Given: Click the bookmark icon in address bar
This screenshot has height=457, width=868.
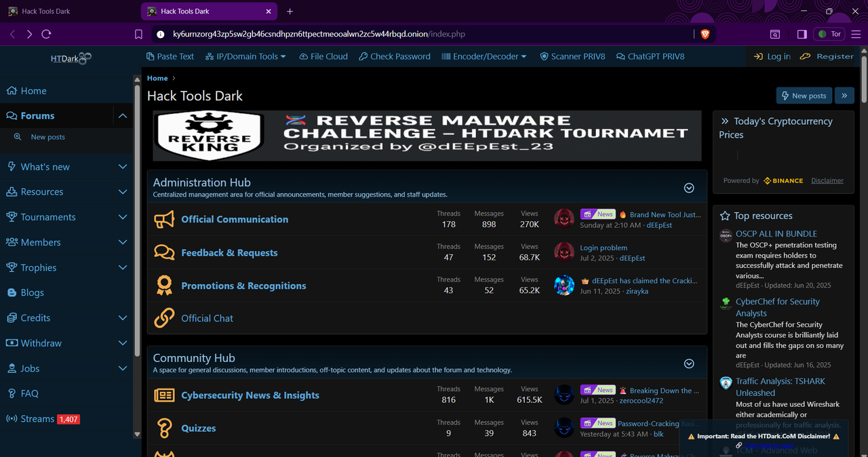Looking at the screenshot, I should (x=138, y=34).
